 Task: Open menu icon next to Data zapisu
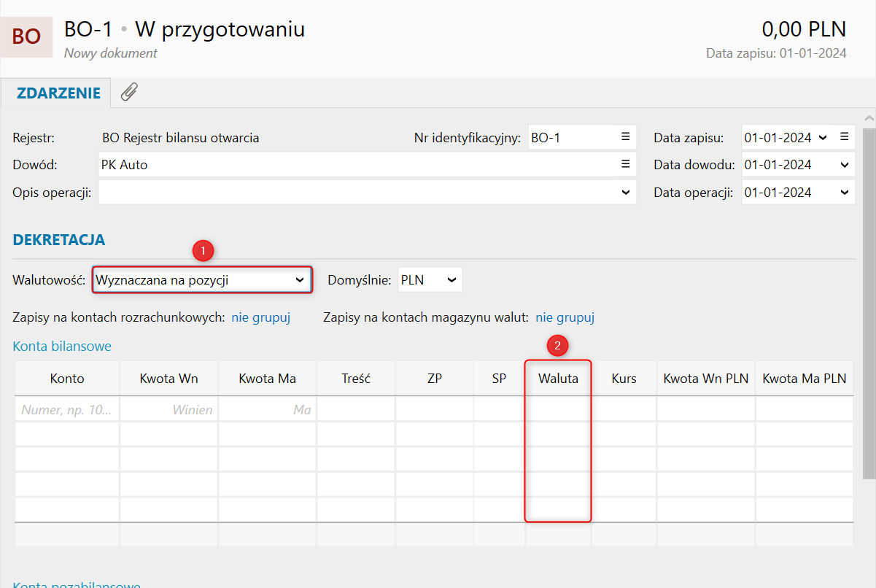pyautogui.click(x=844, y=137)
